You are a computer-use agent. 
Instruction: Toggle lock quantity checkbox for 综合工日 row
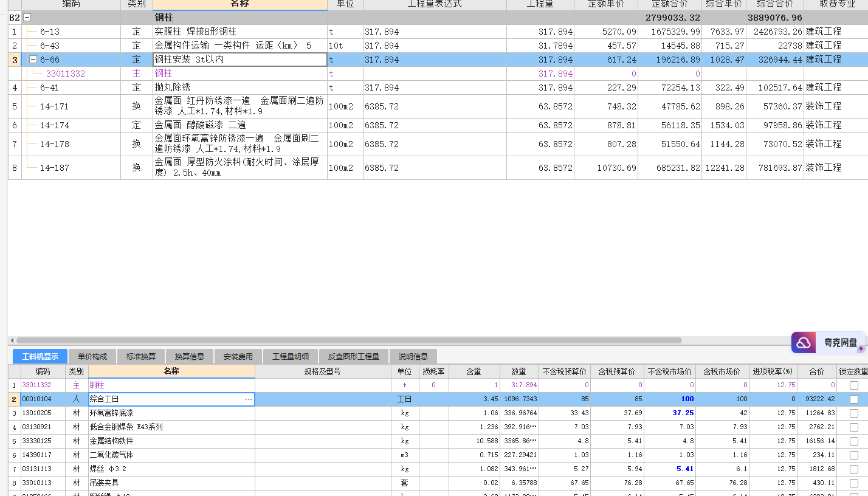854,399
